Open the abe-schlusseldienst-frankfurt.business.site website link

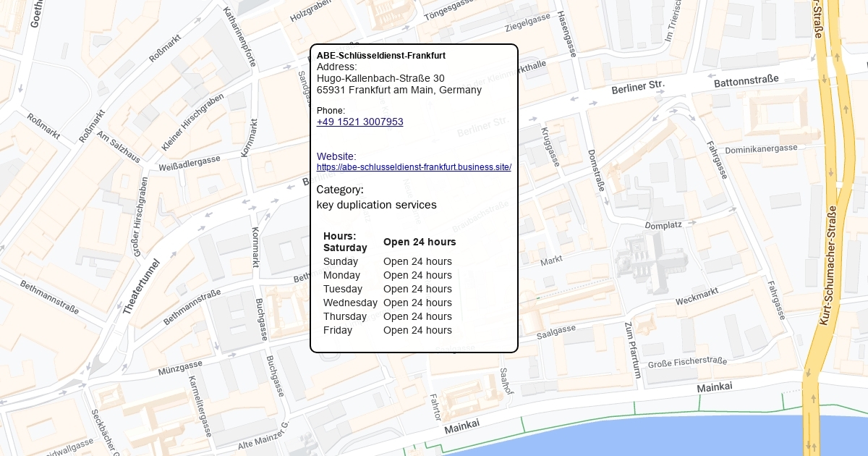coord(414,167)
